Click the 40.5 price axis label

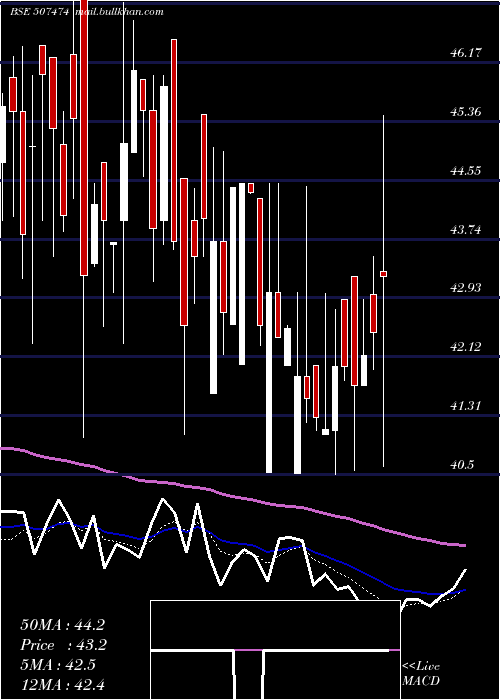(462, 465)
